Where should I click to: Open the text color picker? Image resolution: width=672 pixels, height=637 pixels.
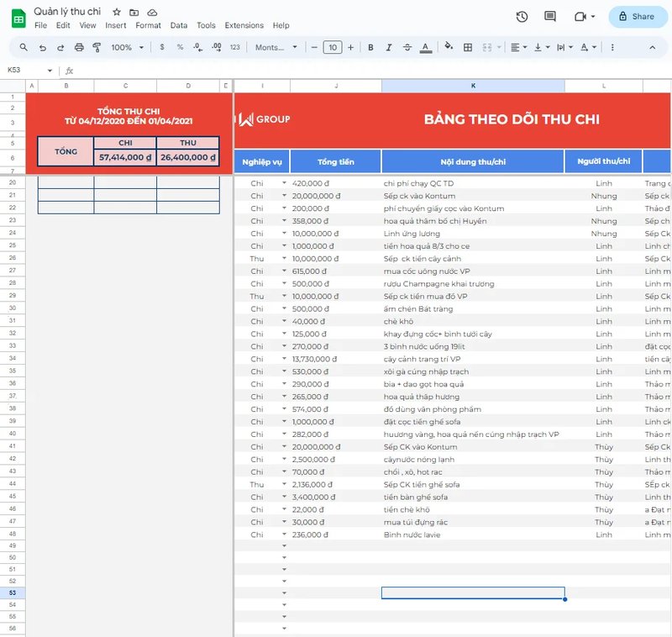pos(424,48)
